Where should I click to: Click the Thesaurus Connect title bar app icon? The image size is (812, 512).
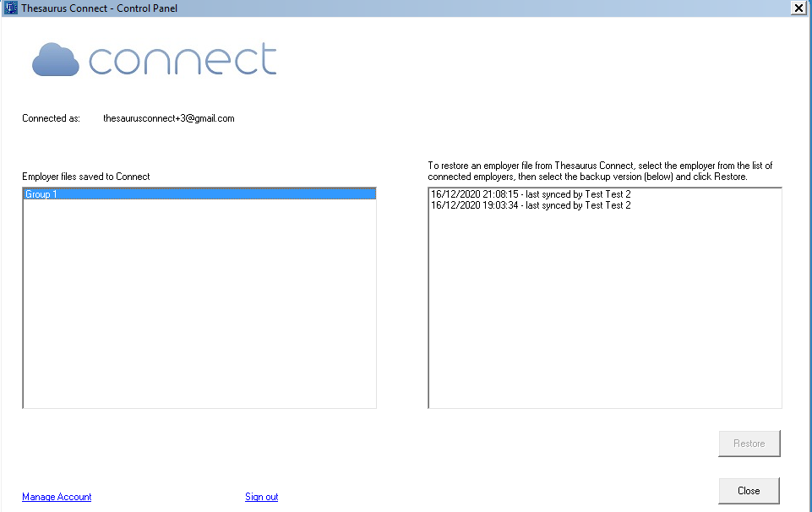(11, 8)
